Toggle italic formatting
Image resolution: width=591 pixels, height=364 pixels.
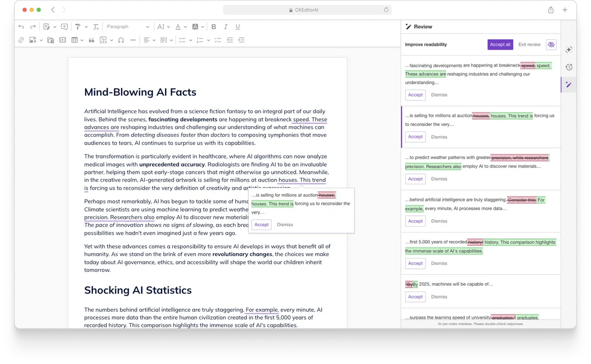pos(226,27)
